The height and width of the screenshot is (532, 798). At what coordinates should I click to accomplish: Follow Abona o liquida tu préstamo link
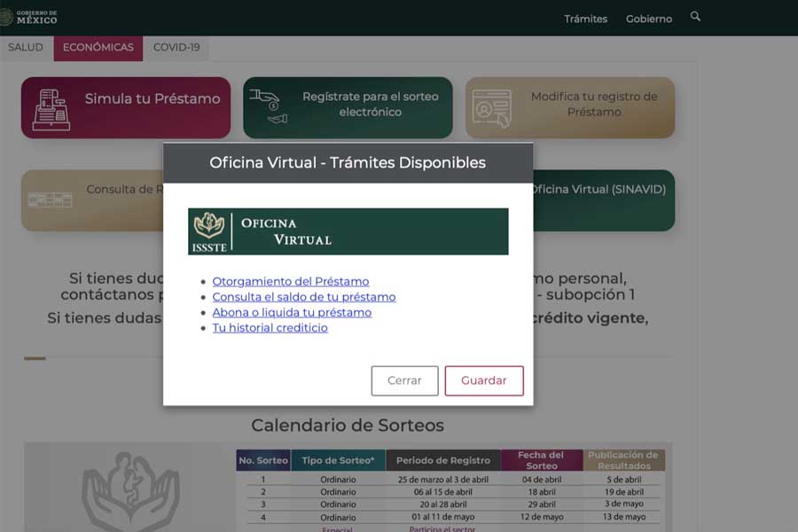(292, 312)
